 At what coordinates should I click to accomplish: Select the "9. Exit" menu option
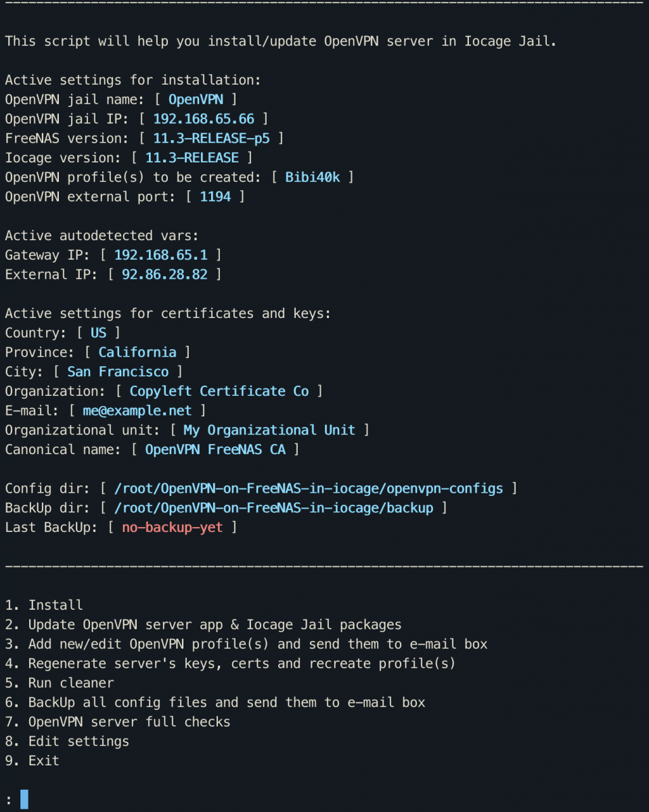[x=32, y=761]
